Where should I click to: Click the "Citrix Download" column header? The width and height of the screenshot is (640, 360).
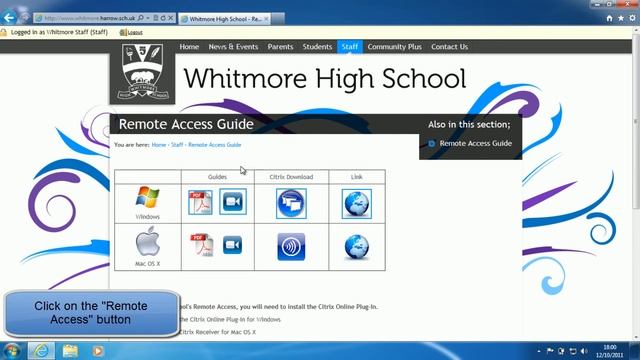(x=291, y=177)
